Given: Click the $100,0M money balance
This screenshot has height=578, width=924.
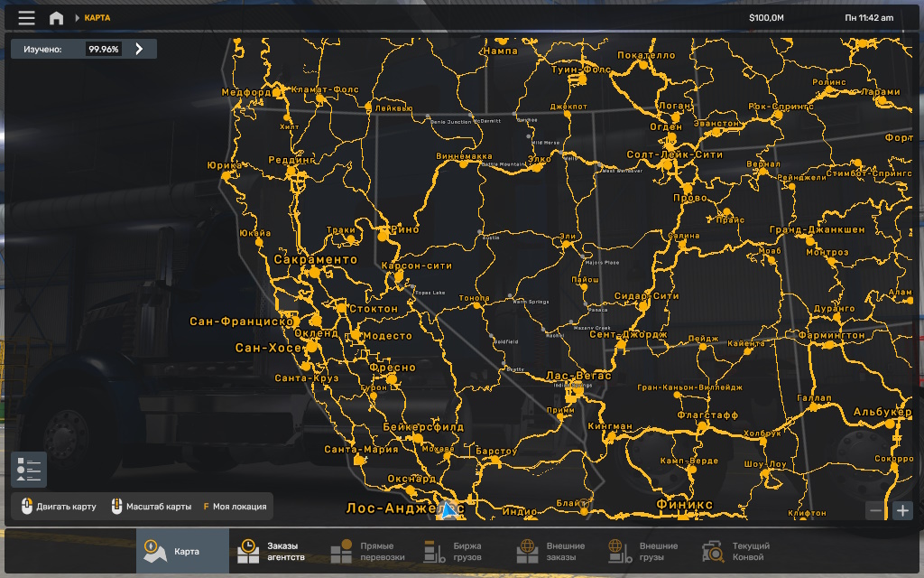Looking at the screenshot, I should [x=767, y=18].
